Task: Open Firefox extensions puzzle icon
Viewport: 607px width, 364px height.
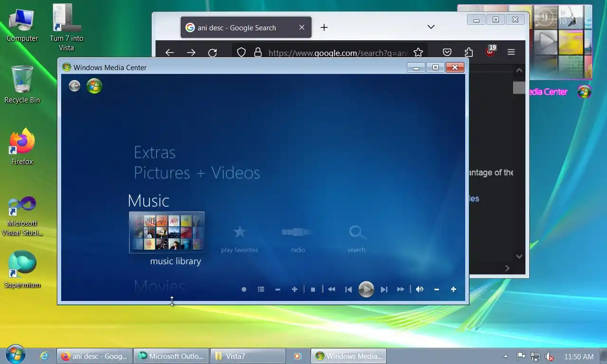Action: (x=469, y=52)
